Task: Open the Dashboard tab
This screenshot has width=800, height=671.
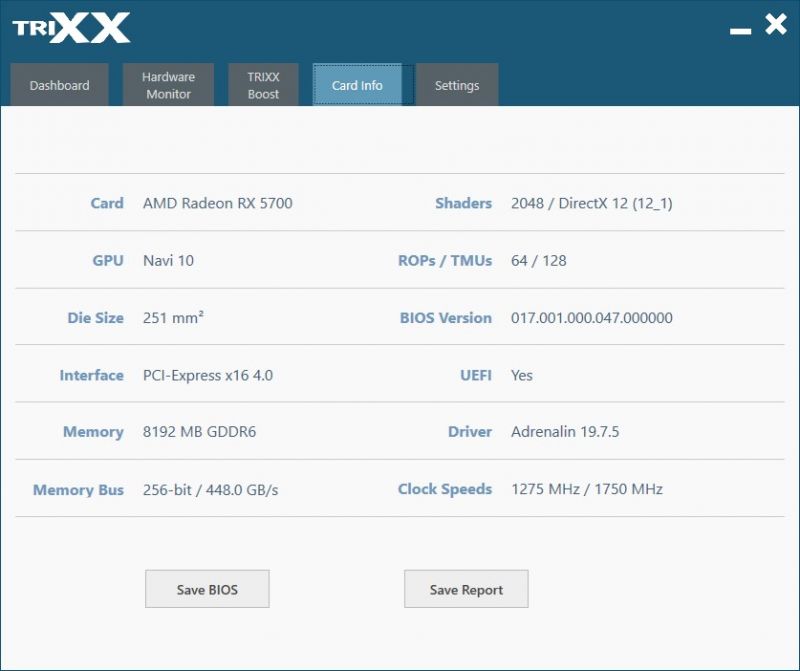Action: click(x=59, y=85)
